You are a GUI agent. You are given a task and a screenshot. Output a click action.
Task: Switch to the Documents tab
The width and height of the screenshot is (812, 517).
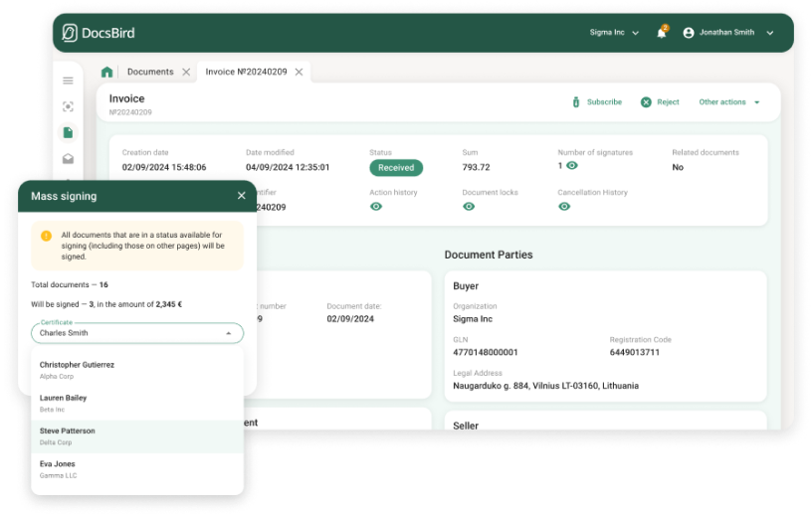tap(150, 72)
